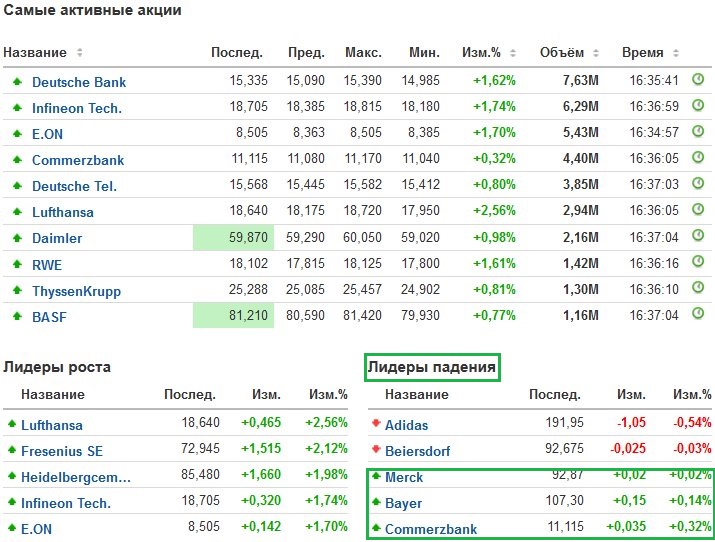Sort by Время using the sort arrows

(674, 53)
